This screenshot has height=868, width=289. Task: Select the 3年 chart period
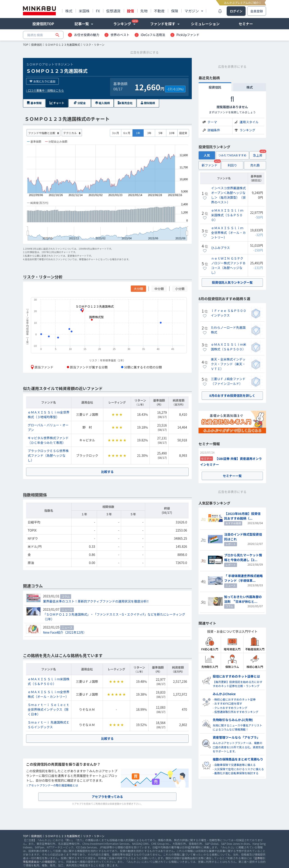pos(149,133)
